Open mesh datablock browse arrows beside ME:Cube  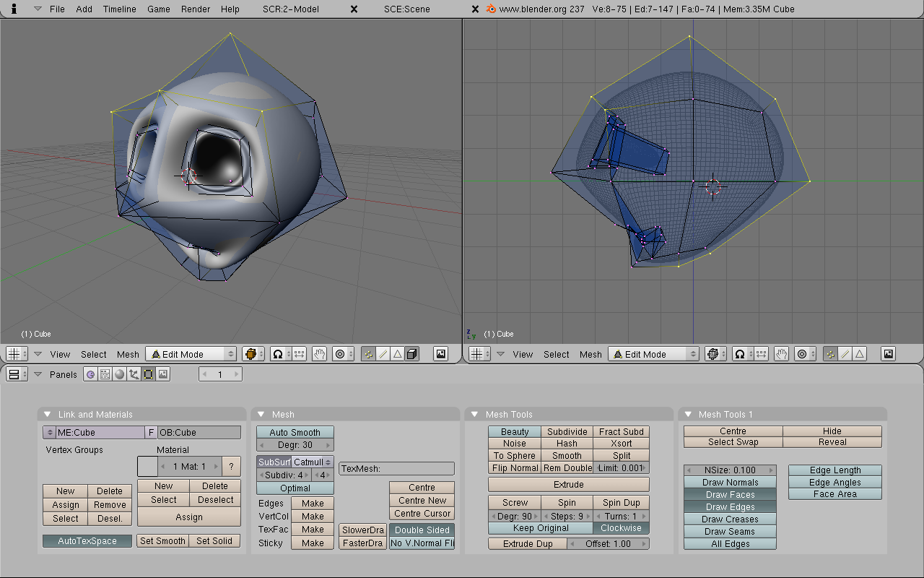[49, 432]
